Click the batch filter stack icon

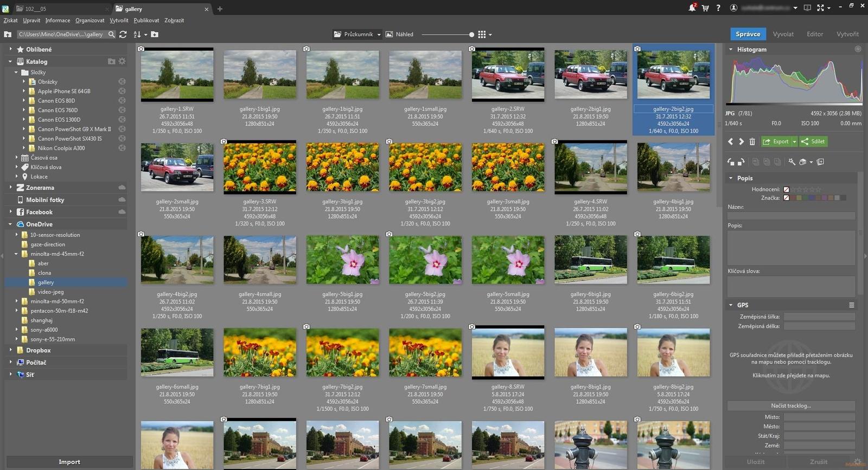(x=803, y=162)
